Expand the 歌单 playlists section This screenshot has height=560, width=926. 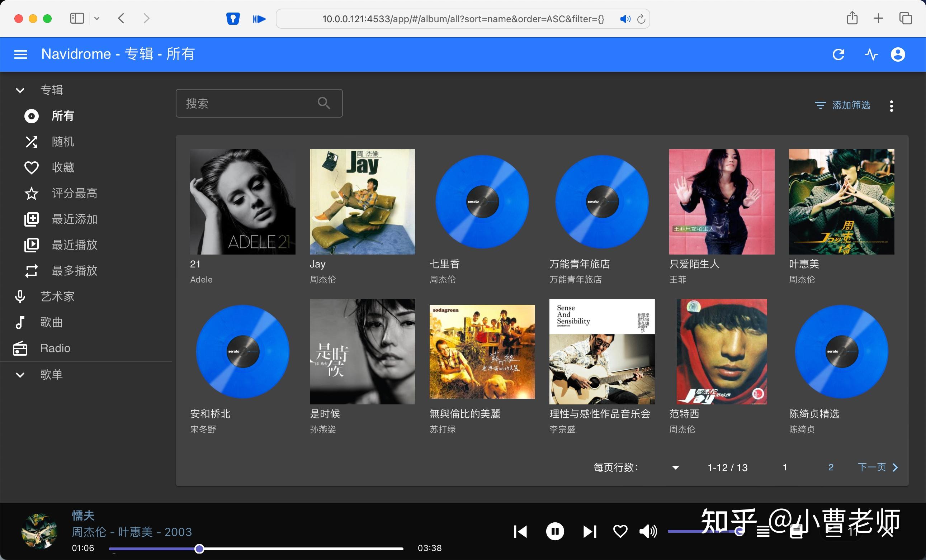pyautogui.click(x=19, y=374)
